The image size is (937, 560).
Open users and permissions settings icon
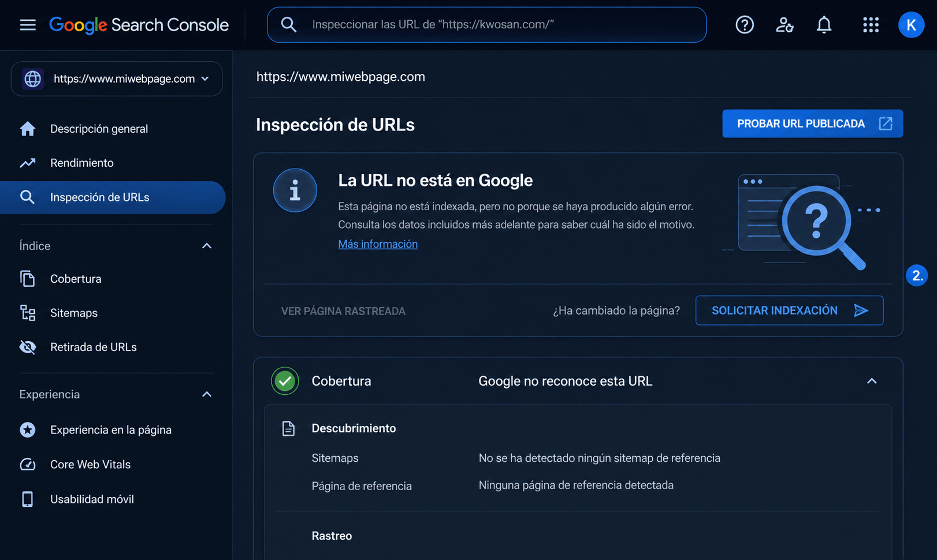pyautogui.click(x=784, y=25)
